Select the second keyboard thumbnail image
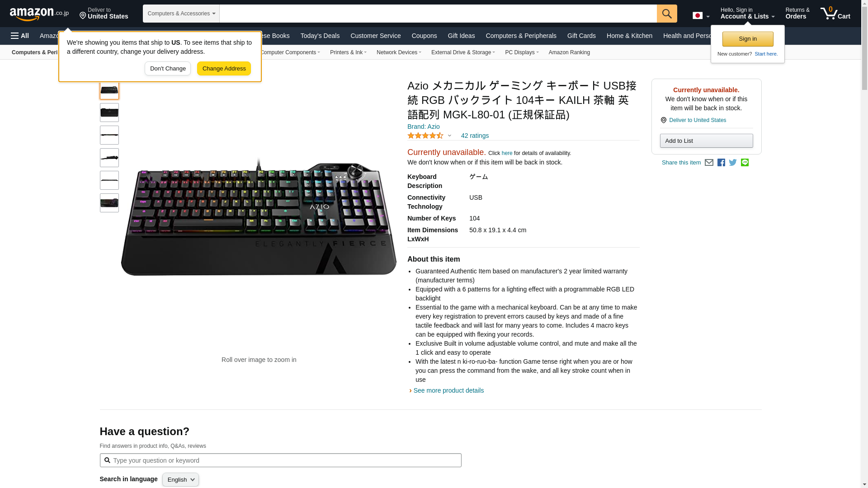Viewport: 868px width, 488px height. point(109,113)
